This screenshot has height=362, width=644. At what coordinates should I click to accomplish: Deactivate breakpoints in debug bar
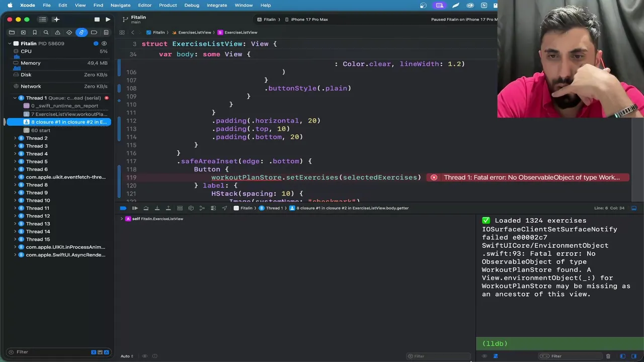pyautogui.click(x=123, y=208)
